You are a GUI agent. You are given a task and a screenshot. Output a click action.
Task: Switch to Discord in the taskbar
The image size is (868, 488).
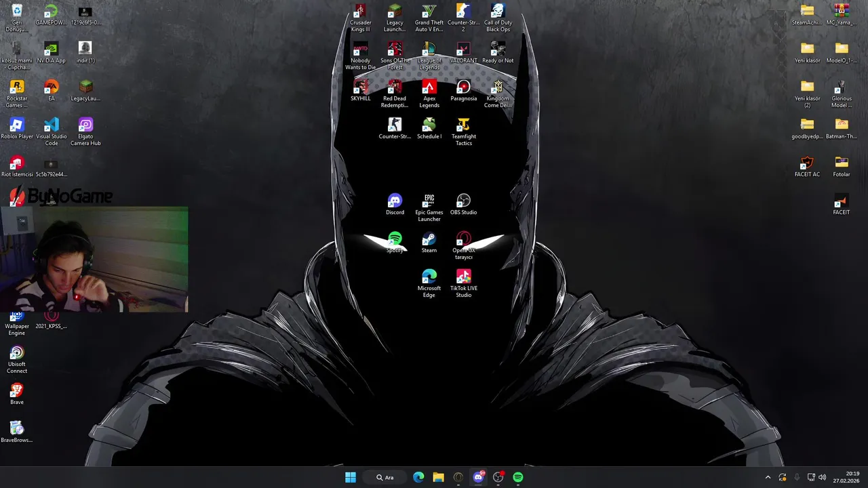coord(479,477)
